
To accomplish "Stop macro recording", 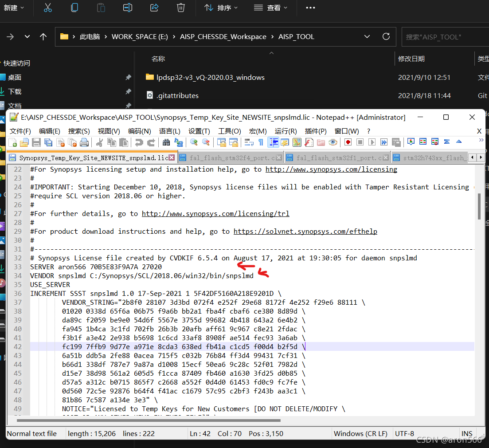I will coord(360,142).
